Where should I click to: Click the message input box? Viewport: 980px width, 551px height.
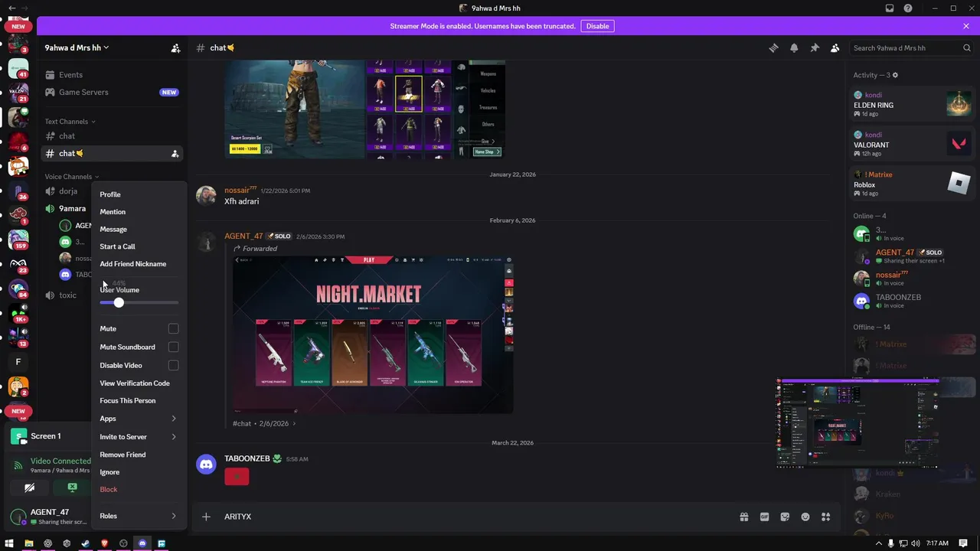[475, 517]
